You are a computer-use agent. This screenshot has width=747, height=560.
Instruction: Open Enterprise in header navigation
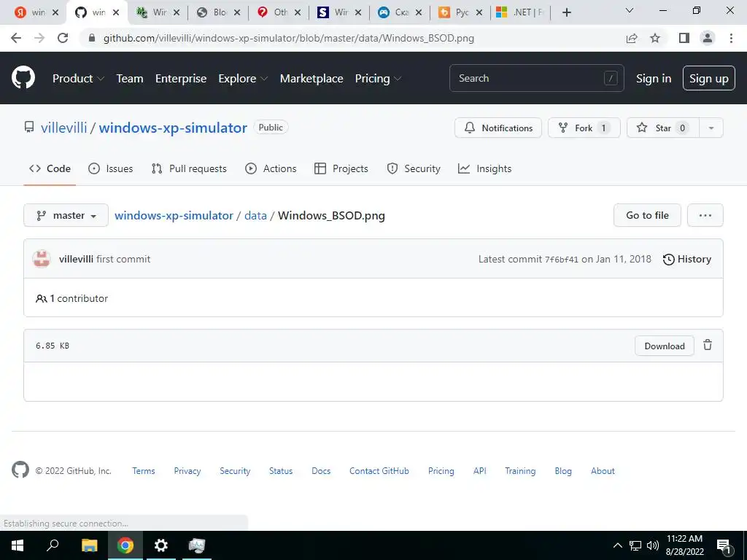(x=181, y=79)
